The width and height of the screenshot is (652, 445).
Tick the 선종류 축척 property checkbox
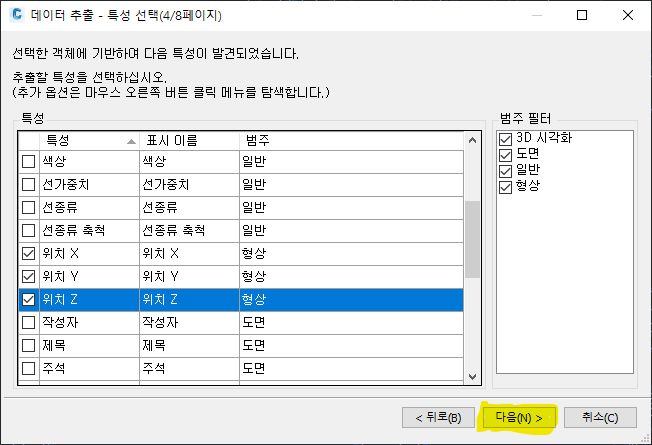[28, 230]
